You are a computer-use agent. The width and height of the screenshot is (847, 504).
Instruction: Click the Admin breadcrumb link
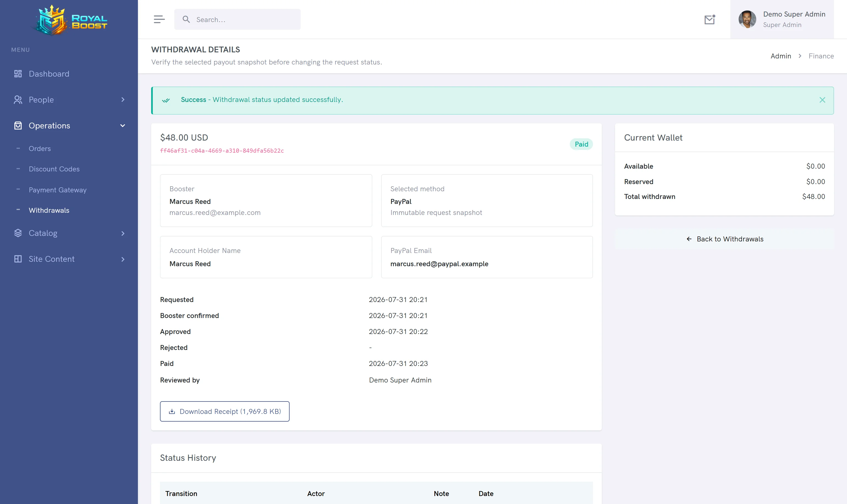coord(781,56)
